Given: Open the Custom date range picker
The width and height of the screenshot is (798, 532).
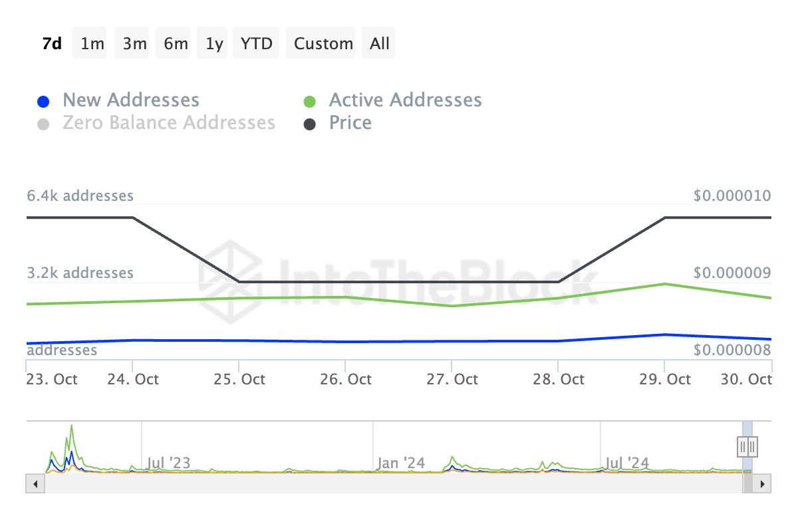Looking at the screenshot, I should point(323,44).
